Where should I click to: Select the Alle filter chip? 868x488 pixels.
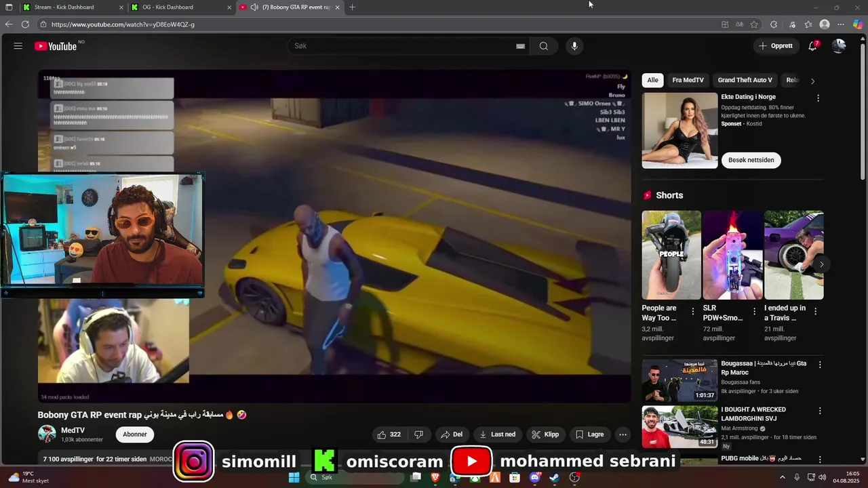pos(652,80)
